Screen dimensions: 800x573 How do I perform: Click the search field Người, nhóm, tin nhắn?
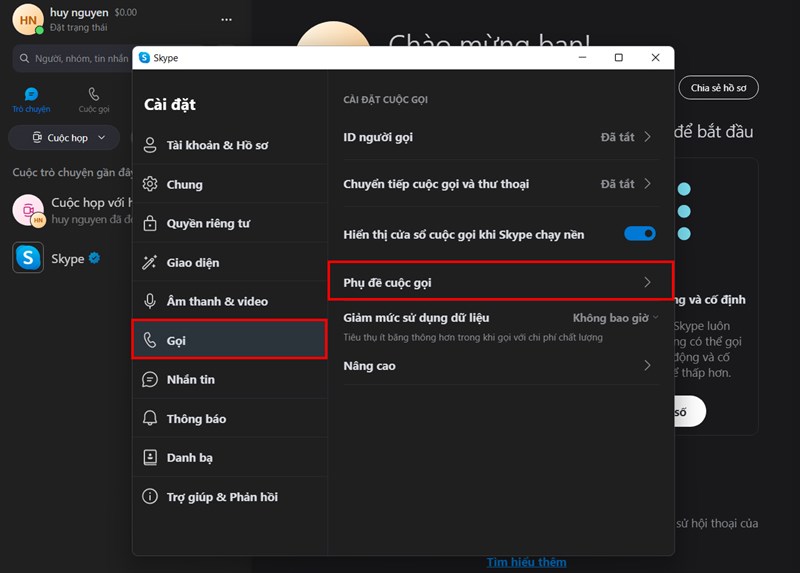[74, 59]
